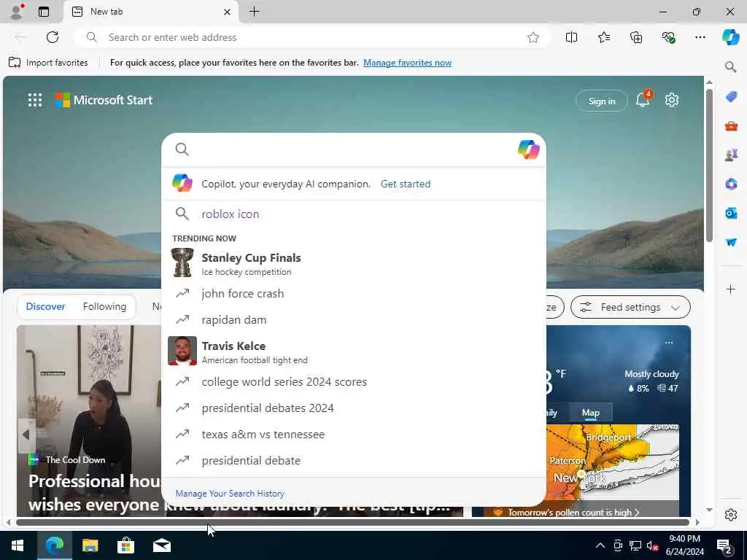Open Mail app from taskbar
The image size is (747, 560).
pyautogui.click(x=161, y=545)
